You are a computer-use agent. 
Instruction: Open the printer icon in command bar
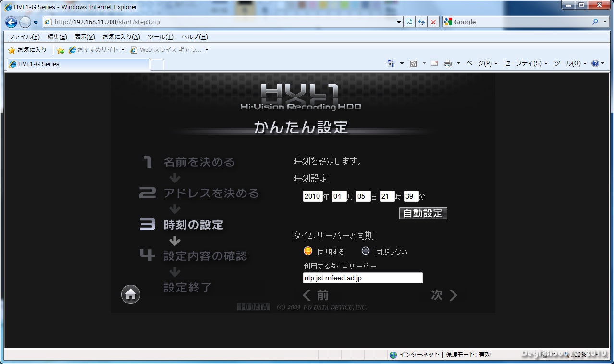(448, 63)
